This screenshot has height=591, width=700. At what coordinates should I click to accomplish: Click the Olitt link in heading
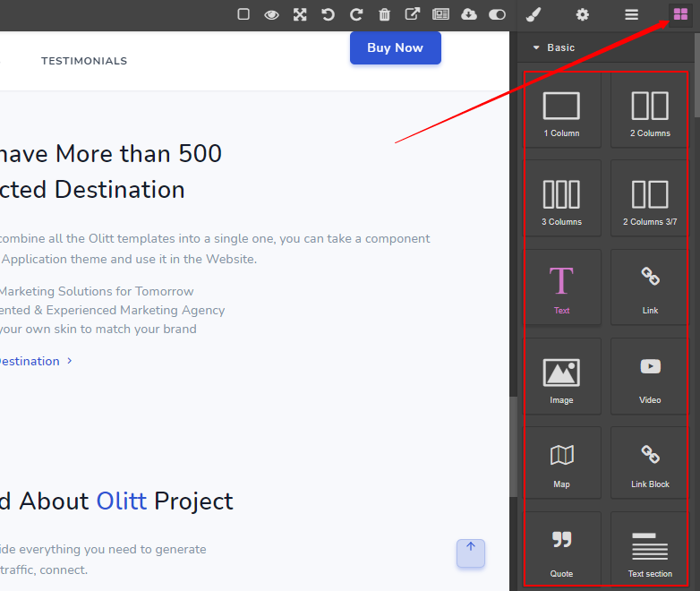point(121,501)
